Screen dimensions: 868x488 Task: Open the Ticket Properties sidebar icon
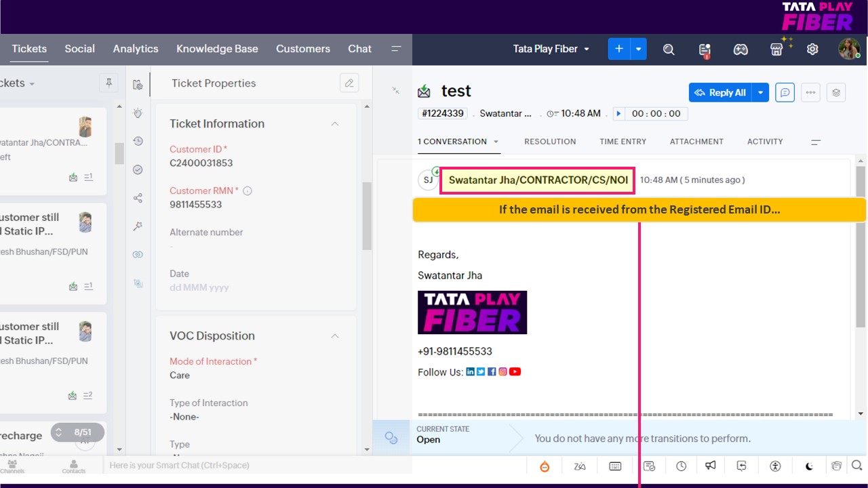pyautogui.click(x=138, y=85)
